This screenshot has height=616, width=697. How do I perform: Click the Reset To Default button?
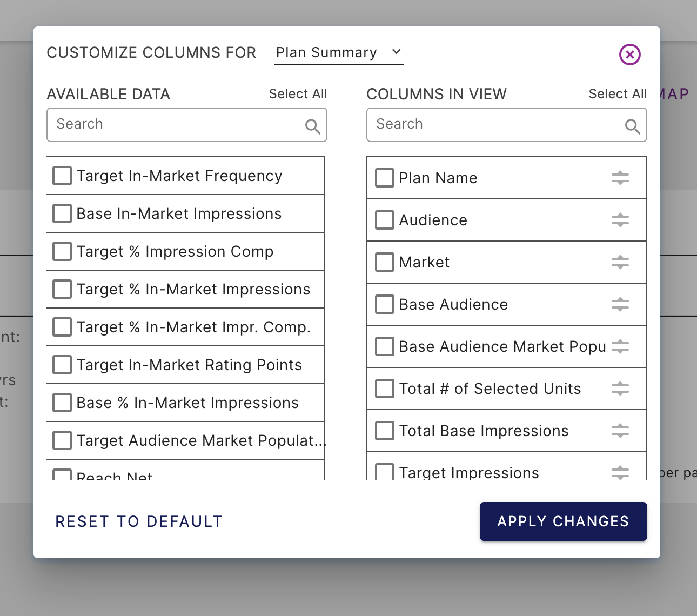139,521
